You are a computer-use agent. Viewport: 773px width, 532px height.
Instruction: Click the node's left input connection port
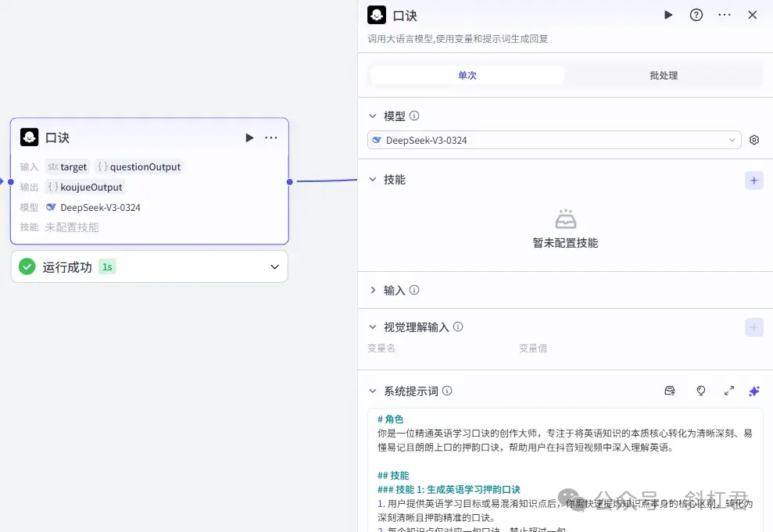[x=11, y=182]
